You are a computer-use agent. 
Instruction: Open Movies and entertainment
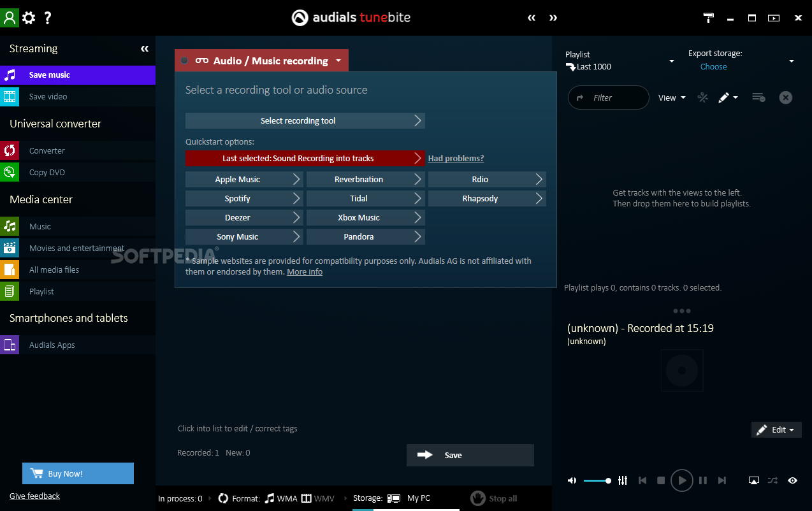(78, 248)
